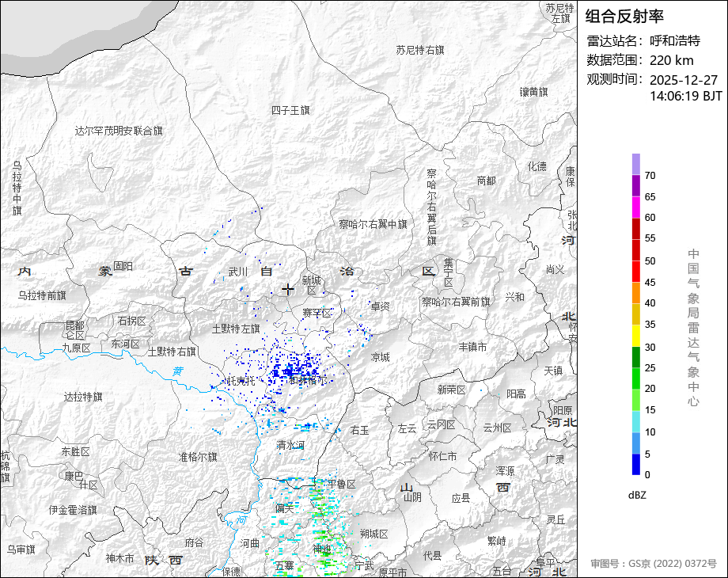The image size is (728, 578).
Task: Click the 繁峙 map label
Action: pyautogui.click(x=497, y=541)
